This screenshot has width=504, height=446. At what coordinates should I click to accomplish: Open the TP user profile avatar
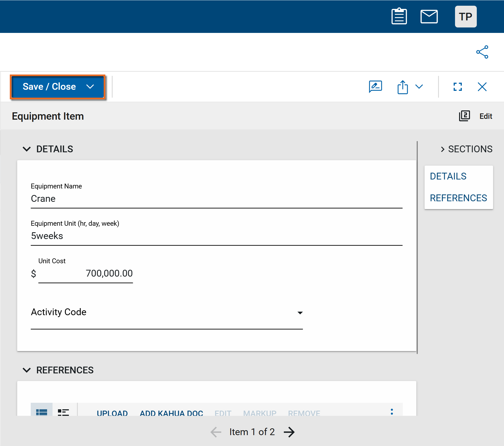coord(465,17)
